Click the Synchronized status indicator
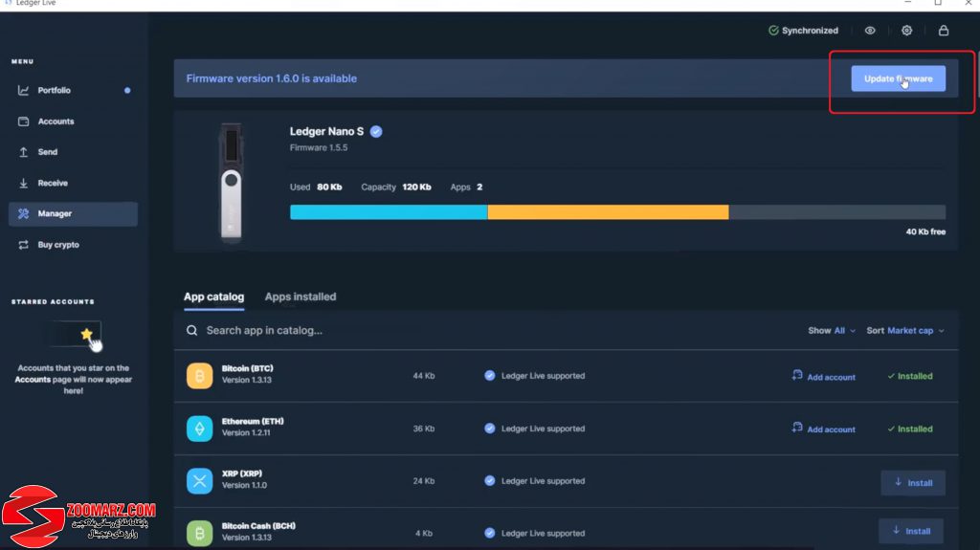 (803, 30)
